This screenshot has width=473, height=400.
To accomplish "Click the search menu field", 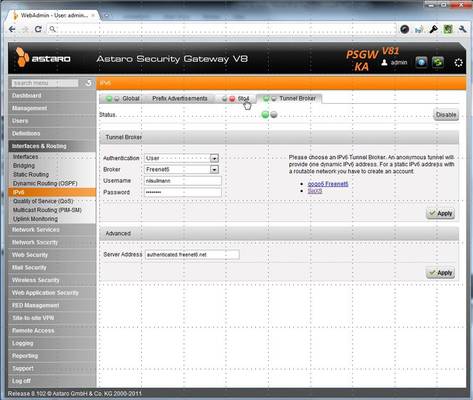I will pyautogui.click(x=45, y=83).
